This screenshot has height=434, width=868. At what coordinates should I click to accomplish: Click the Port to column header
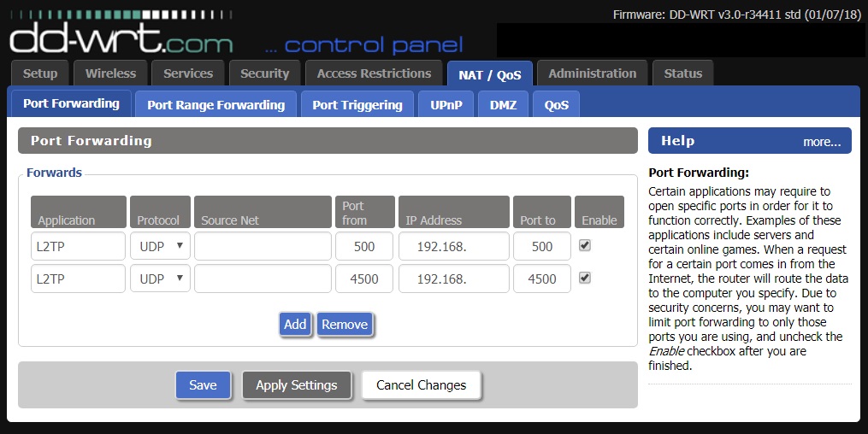[542, 212]
